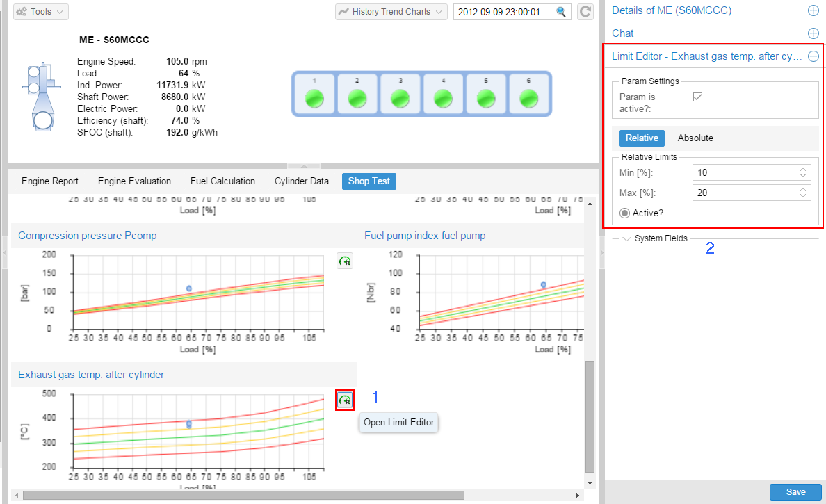This screenshot has height=504, width=826.
Task: Switch to the Cylinder Data tab
Action: pos(301,181)
